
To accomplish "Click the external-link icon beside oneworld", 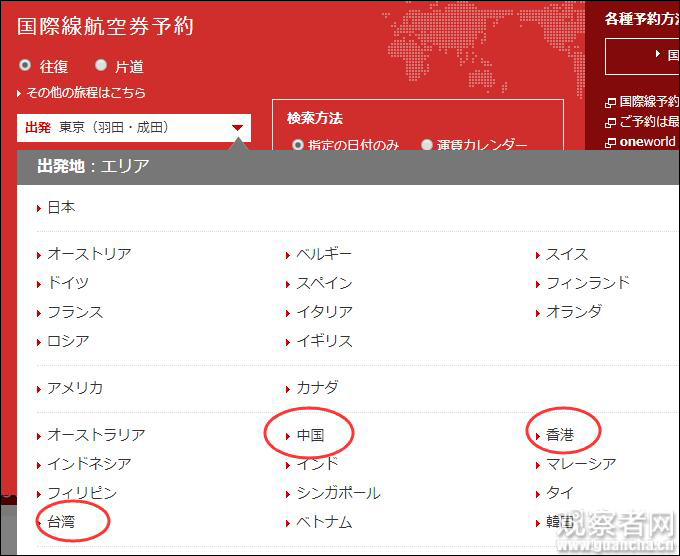I will point(611,142).
